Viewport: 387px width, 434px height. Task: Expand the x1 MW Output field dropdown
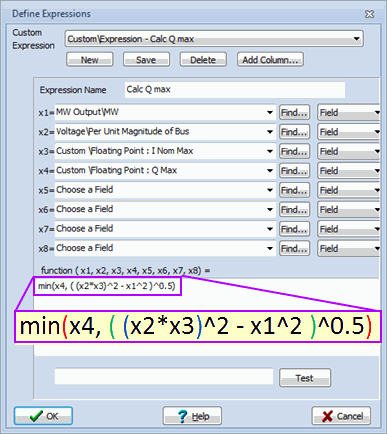pos(270,113)
